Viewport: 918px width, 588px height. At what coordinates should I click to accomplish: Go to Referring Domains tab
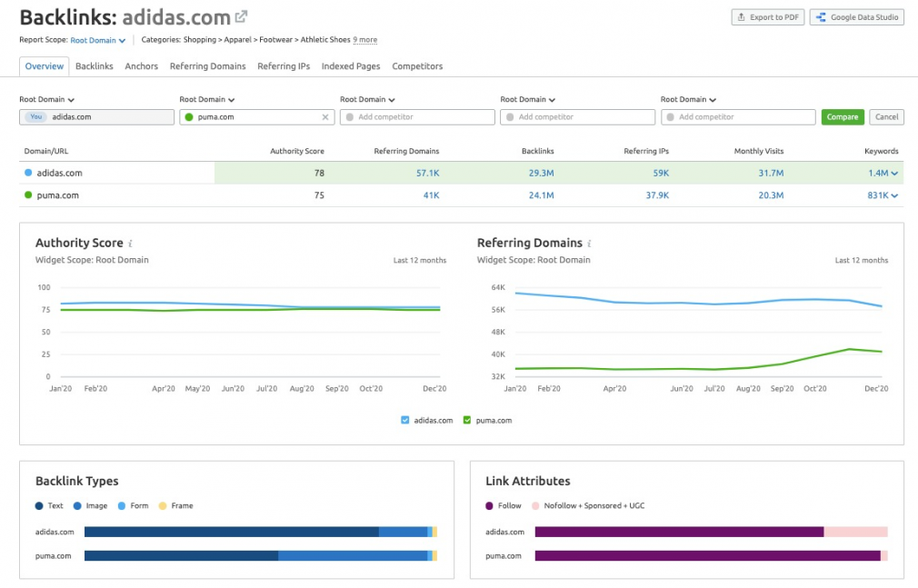[208, 66]
